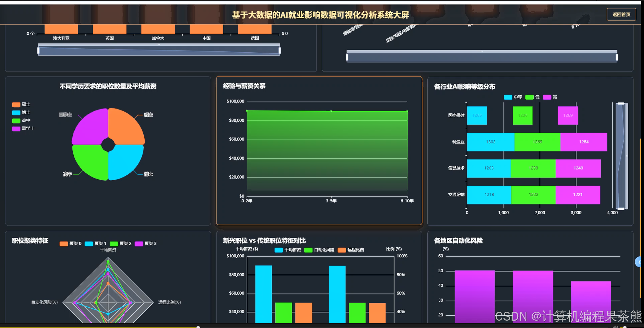644x328 pixels.
Task: Toggle 聚类 1 legend in radar chart
Action: pyautogui.click(x=96, y=243)
